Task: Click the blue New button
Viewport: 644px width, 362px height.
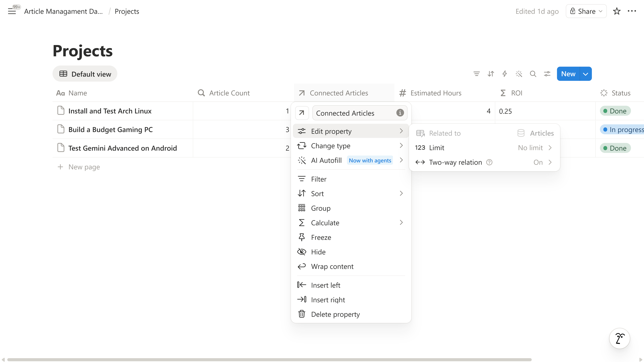Action: 568,74
